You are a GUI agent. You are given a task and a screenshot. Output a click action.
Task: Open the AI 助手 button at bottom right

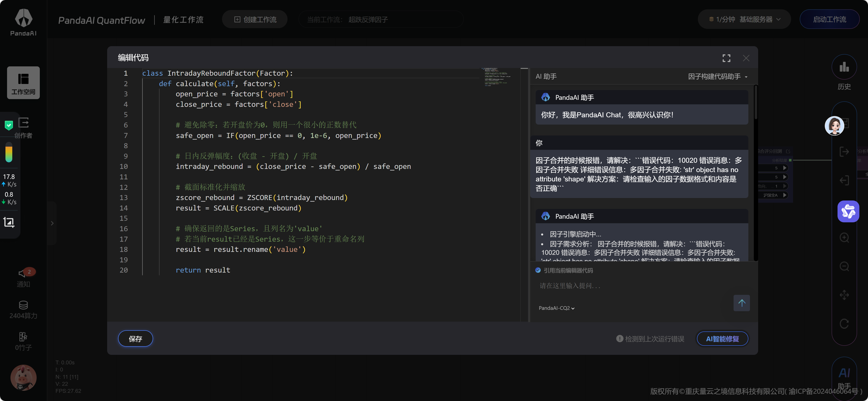point(844,379)
